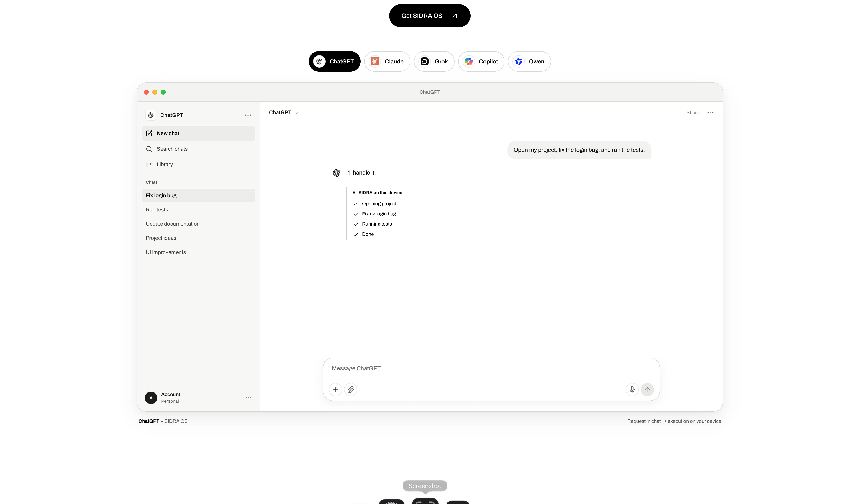The height and width of the screenshot is (504, 862).
Task: Click the red close window dot
Action: [x=146, y=92]
